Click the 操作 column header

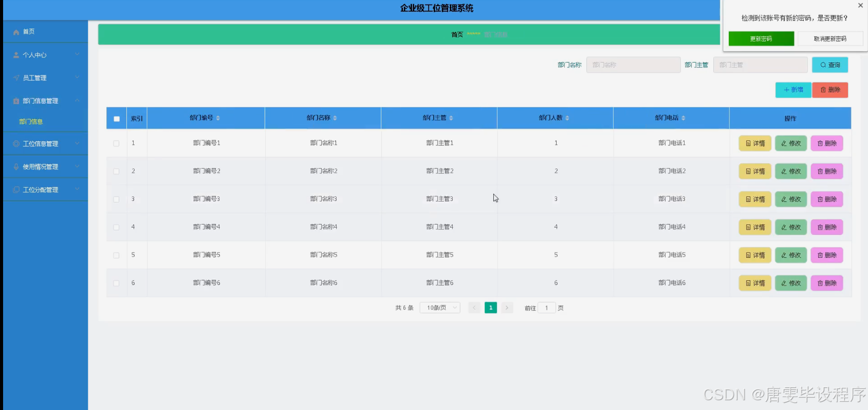(790, 119)
